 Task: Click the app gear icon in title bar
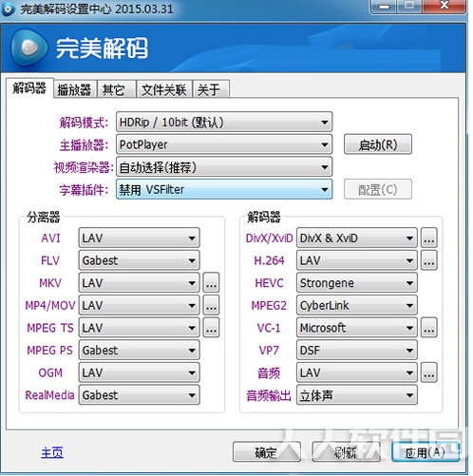8,9
